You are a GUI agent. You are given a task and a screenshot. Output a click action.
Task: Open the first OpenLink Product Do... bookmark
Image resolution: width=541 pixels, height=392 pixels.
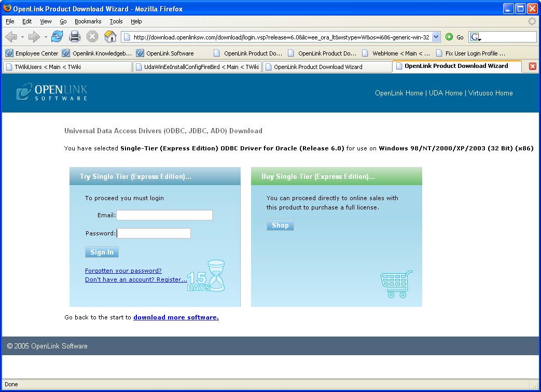coord(248,53)
